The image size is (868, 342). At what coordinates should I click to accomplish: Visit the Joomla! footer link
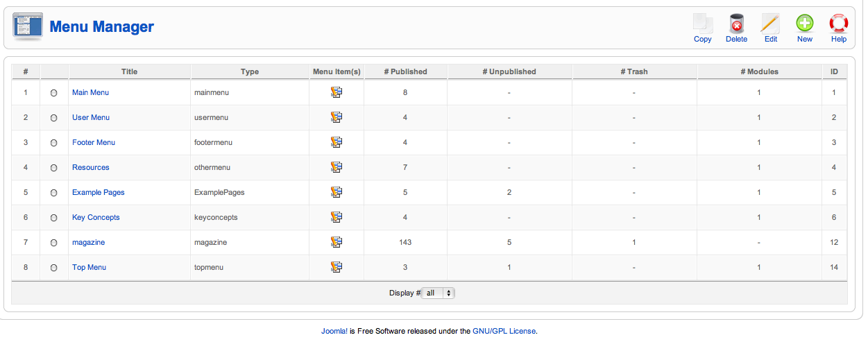click(x=334, y=331)
